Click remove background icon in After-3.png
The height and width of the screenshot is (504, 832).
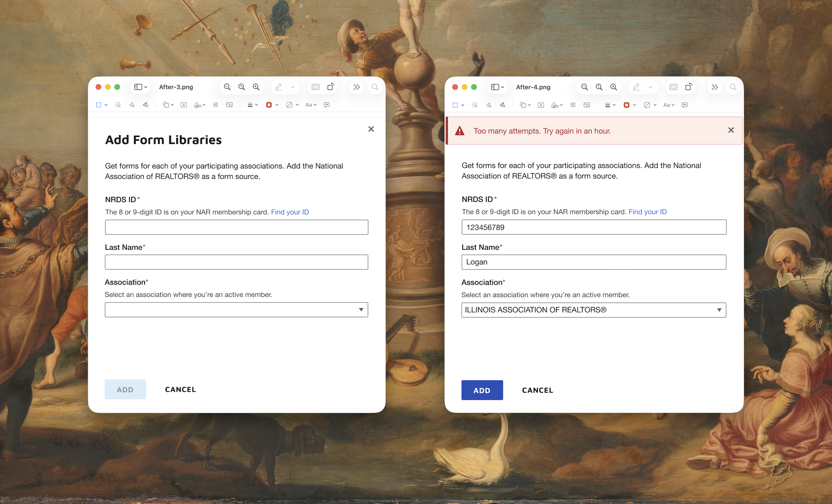[x=315, y=87]
